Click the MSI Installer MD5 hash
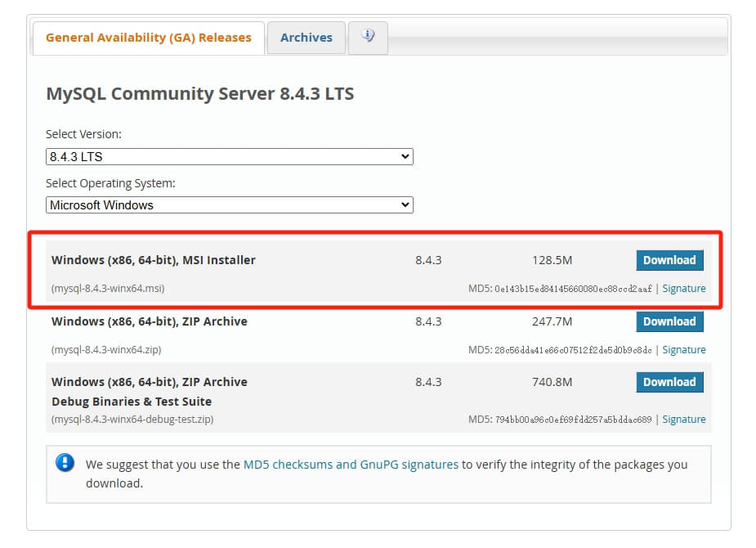Viewport: 756px width, 548px height. coord(573,289)
